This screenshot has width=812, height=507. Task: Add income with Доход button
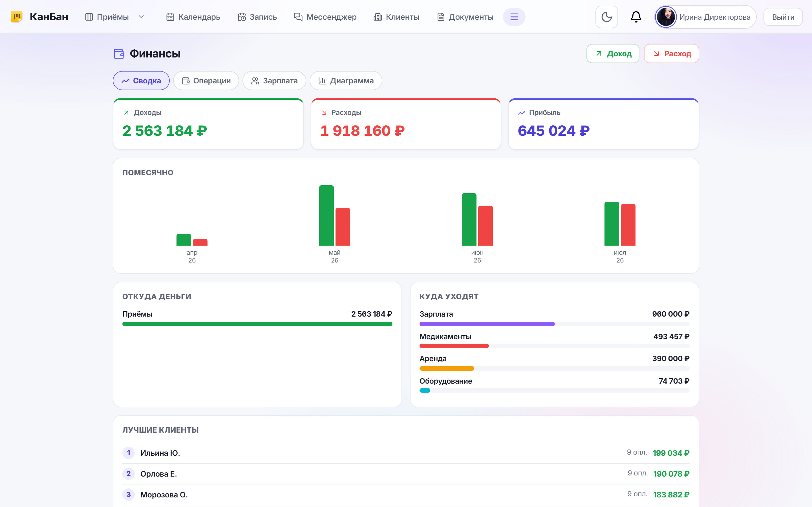click(613, 54)
